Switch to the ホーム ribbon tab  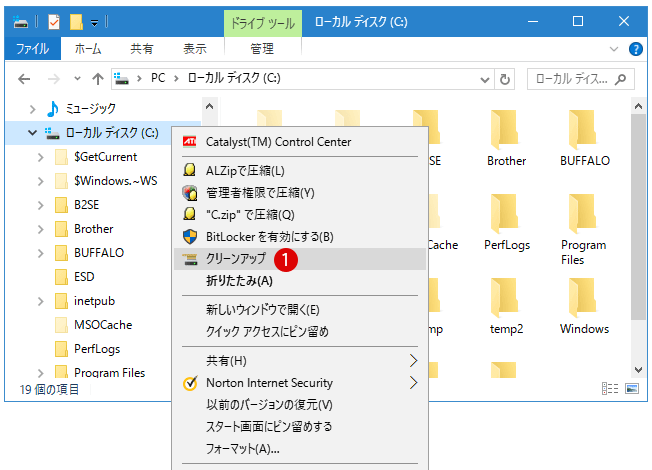click(x=88, y=49)
